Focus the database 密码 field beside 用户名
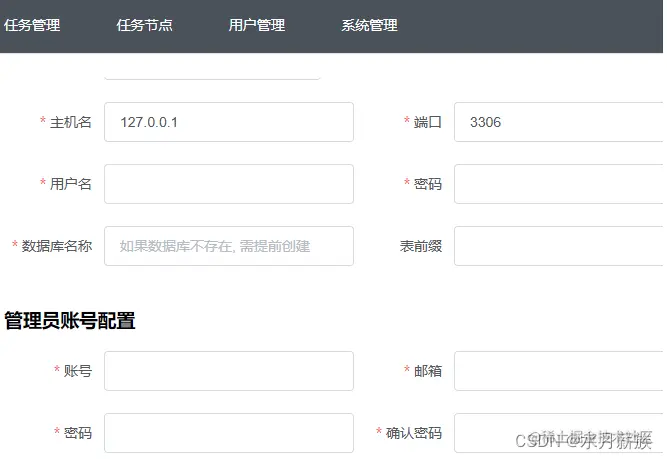Image resolution: width=667 pixels, height=459 pixels. (x=559, y=184)
